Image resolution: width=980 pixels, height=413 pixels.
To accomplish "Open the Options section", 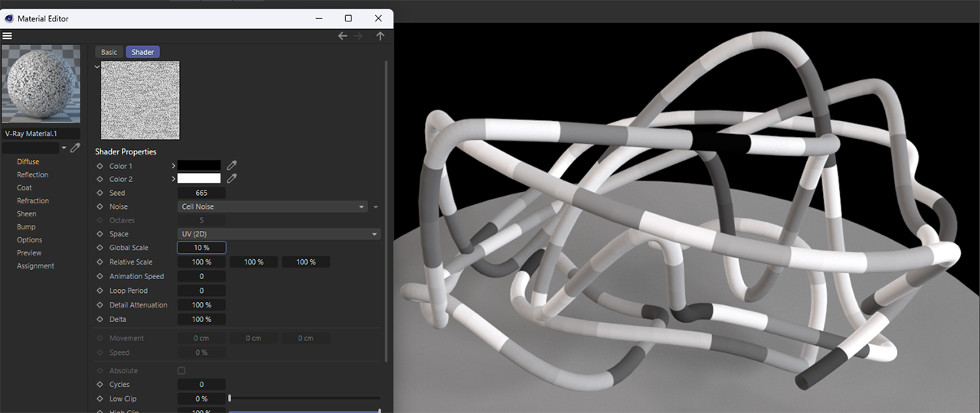I will 29,239.
